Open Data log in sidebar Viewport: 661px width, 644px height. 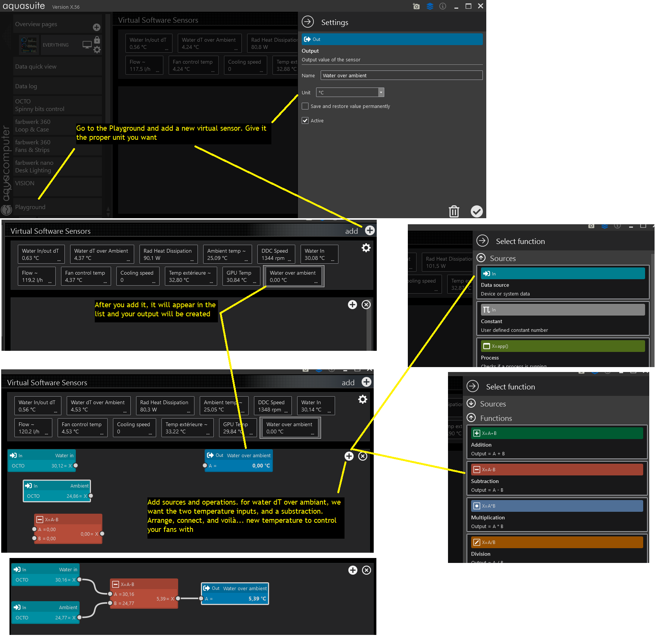click(58, 86)
